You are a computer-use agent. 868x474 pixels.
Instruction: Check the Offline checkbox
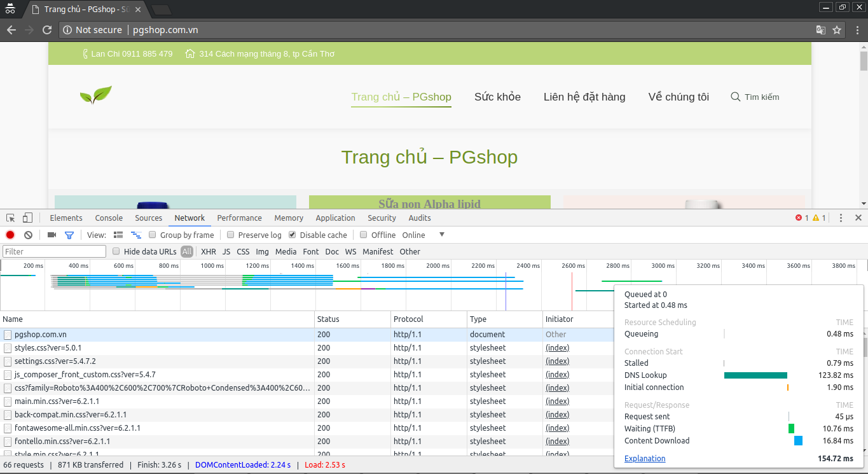pos(364,235)
